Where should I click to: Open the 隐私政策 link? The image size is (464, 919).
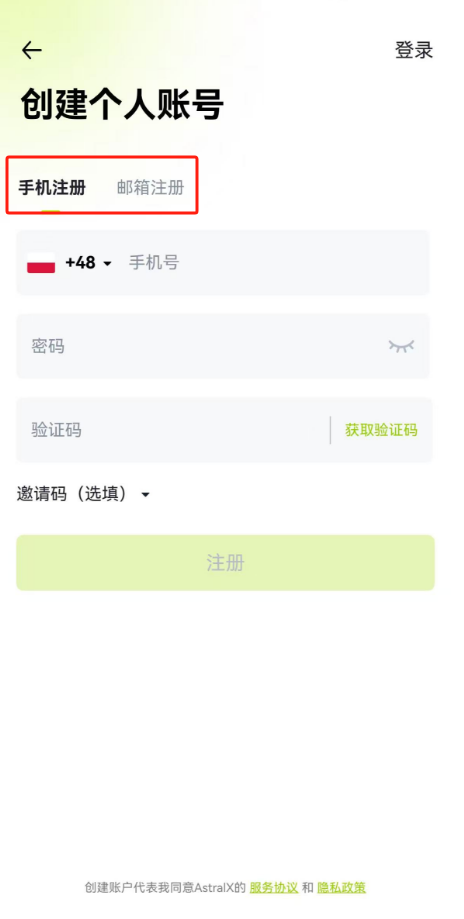tap(342, 887)
